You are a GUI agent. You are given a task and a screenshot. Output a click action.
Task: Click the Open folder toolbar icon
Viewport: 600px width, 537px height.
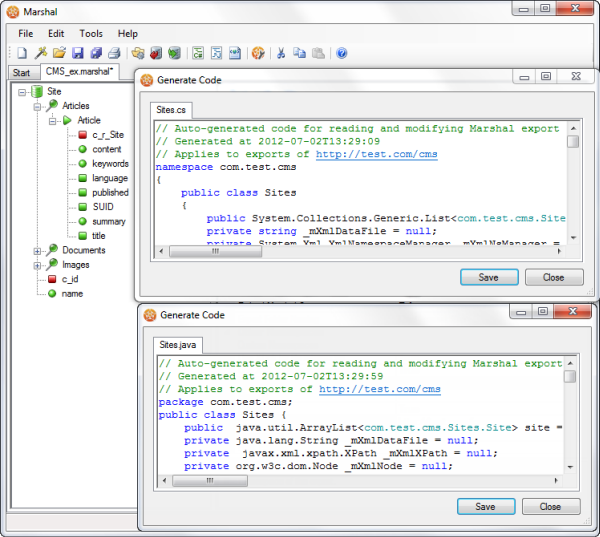click(59, 53)
